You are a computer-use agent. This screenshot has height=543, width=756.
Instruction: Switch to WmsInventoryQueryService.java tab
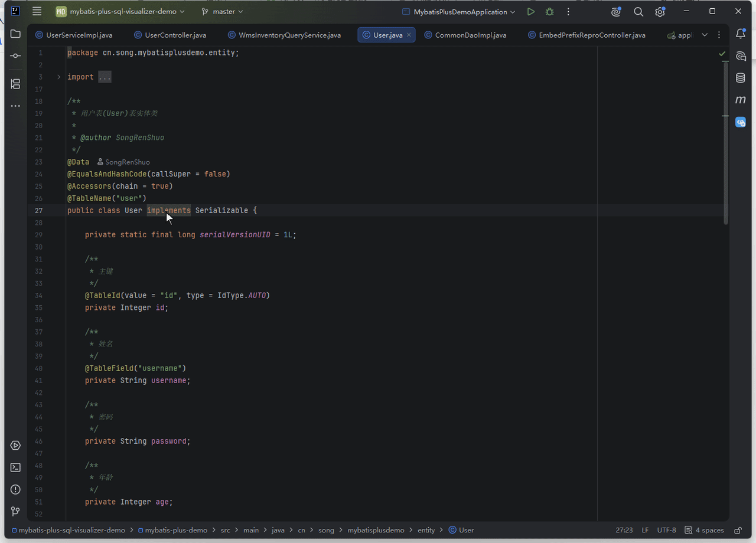coord(284,35)
